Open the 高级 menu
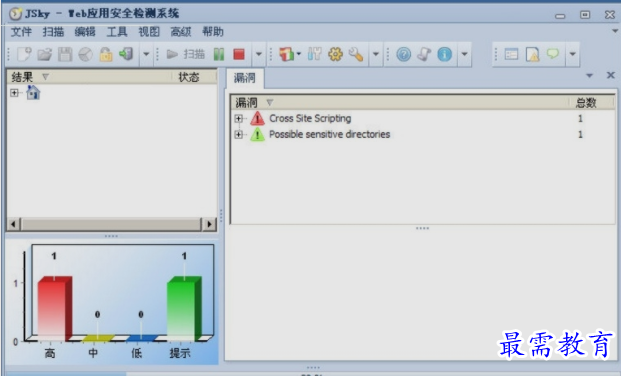The image size is (621, 376). pos(181,32)
